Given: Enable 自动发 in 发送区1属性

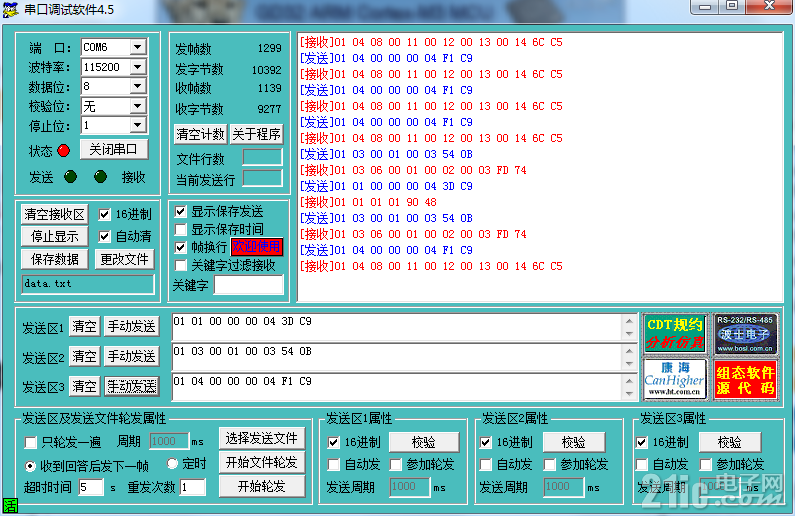Looking at the screenshot, I should [334, 464].
